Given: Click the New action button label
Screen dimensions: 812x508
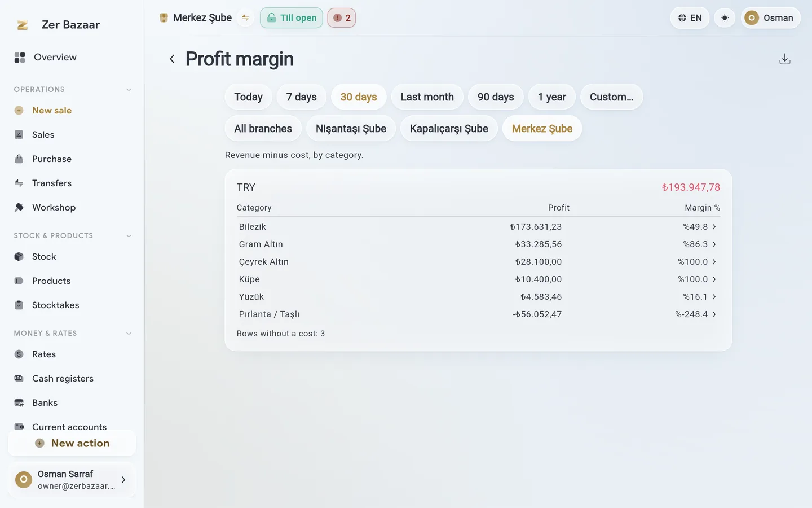Looking at the screenshot, I should tap(81, 444).
